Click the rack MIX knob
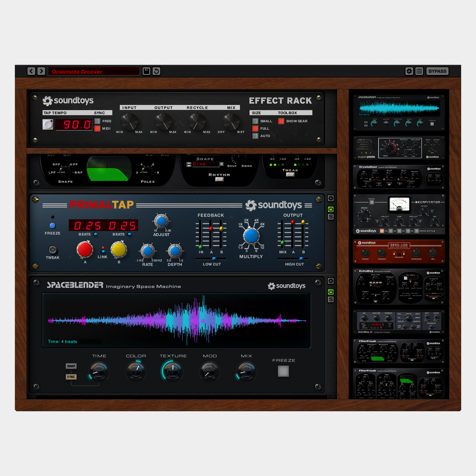The image size is (476, 476). coord(231,121)
